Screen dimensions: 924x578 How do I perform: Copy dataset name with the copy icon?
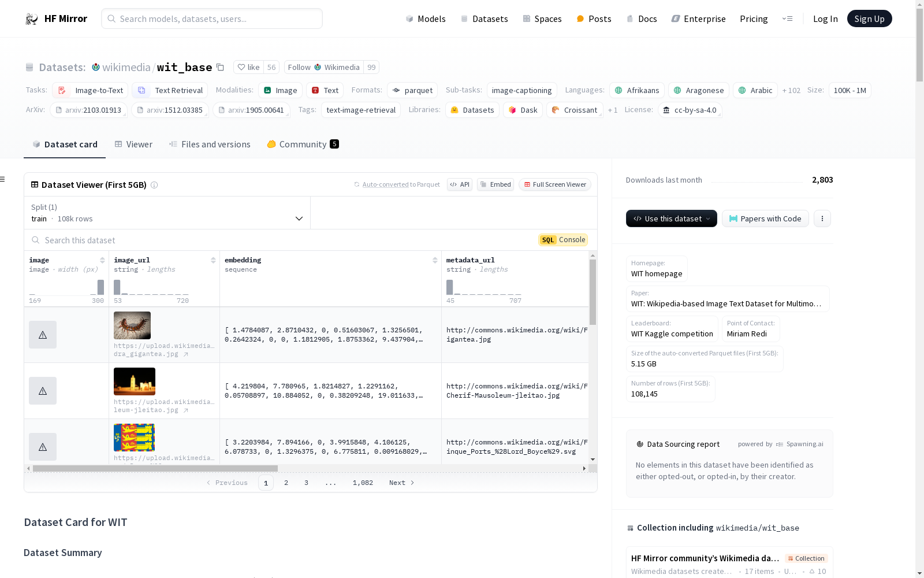(x=220, y=67)
